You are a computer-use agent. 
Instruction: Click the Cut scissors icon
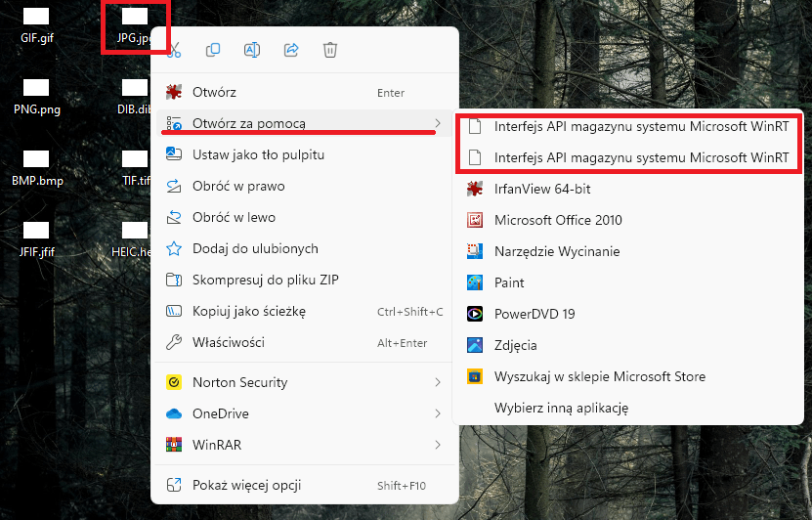coord(174,50)
